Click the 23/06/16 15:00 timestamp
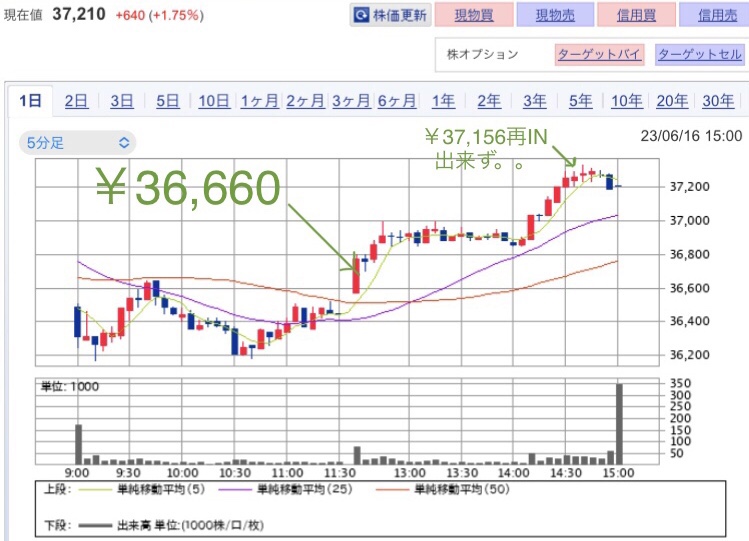The image size is (749, 541). click(691, 136)
